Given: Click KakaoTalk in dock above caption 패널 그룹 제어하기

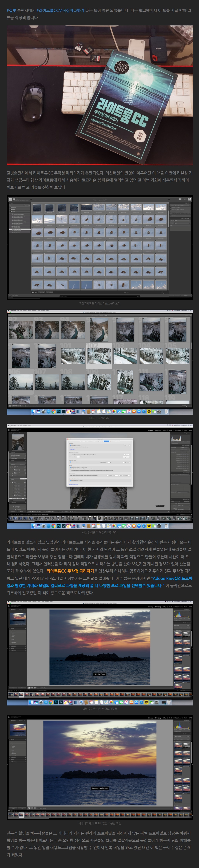Looking at the screenshot, I should pyautogui.click(x=149, y=412).
